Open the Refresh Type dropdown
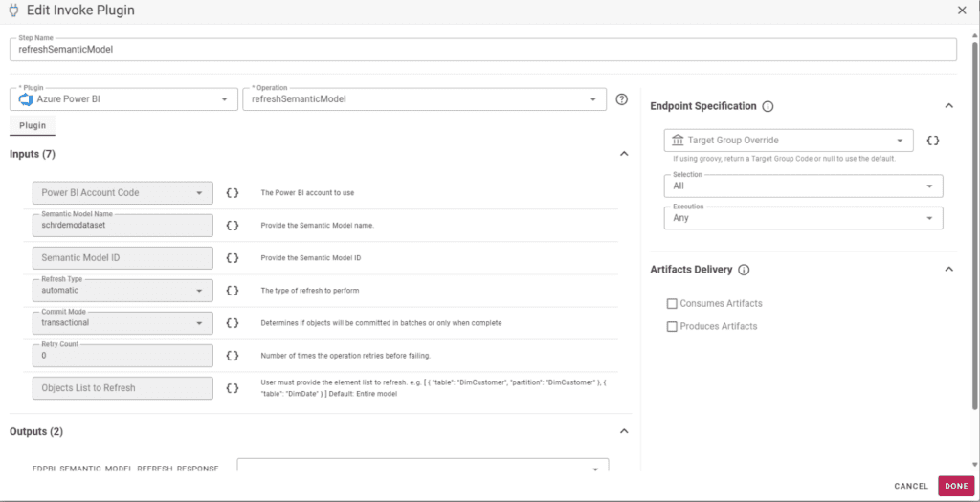The image size is (980, 502). [122, 291]
